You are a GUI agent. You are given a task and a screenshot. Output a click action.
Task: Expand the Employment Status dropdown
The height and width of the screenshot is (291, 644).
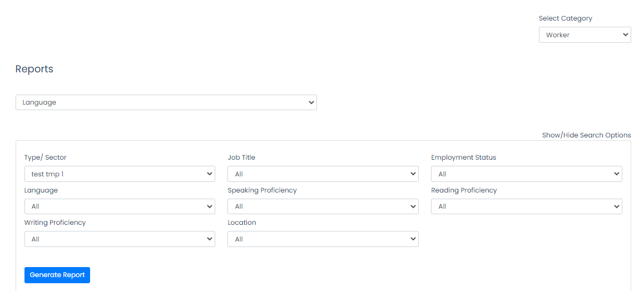(x=526, y=174)
